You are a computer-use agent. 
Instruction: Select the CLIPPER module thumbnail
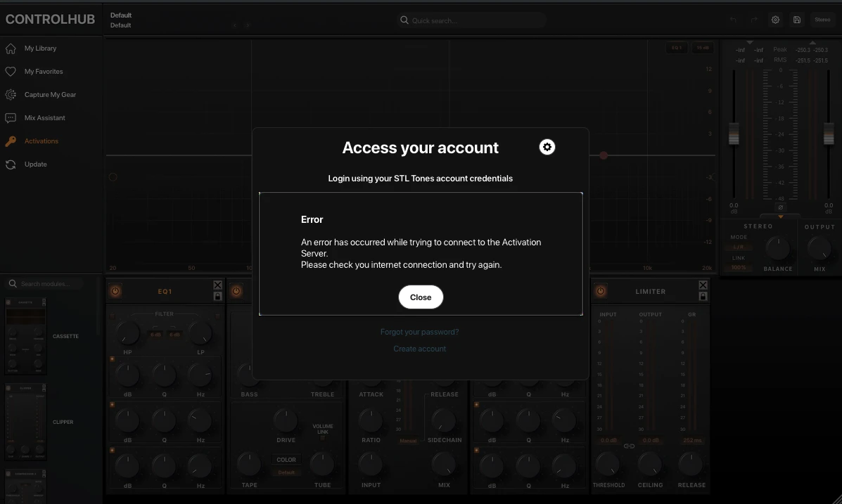click(26, 422)
